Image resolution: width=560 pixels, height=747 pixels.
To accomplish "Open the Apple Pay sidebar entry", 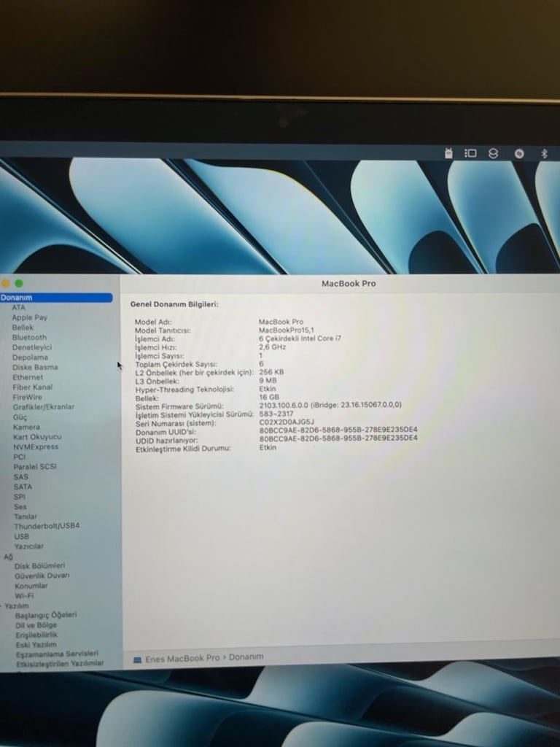I will click(x=29, y=317).
